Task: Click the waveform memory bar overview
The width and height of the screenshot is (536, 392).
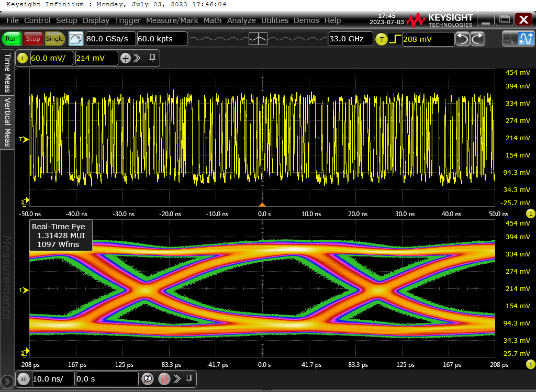Action: [258, 39]
